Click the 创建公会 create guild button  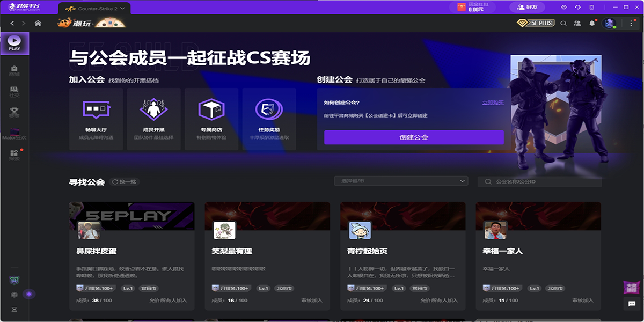(x=414, y=137)
